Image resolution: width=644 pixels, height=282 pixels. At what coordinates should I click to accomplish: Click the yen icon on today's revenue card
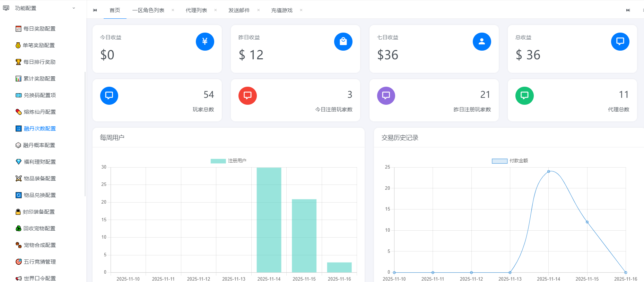click(205, 42)
